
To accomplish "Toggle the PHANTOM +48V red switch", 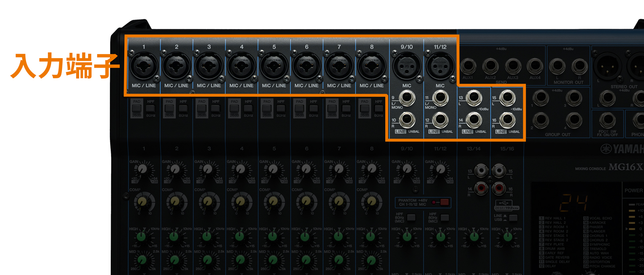I will (x=444, y=202).
